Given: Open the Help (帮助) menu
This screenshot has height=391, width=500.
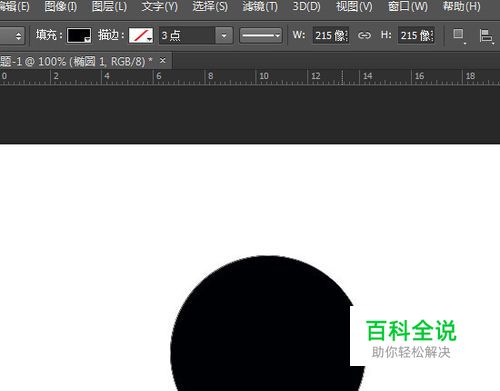Looking at the screenshot, I should 461,6.
